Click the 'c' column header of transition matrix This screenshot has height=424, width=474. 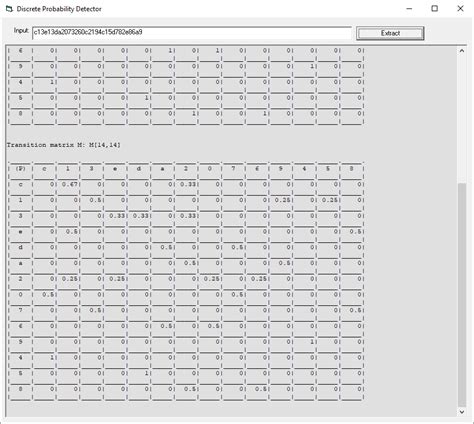click(x=44, y=169)
